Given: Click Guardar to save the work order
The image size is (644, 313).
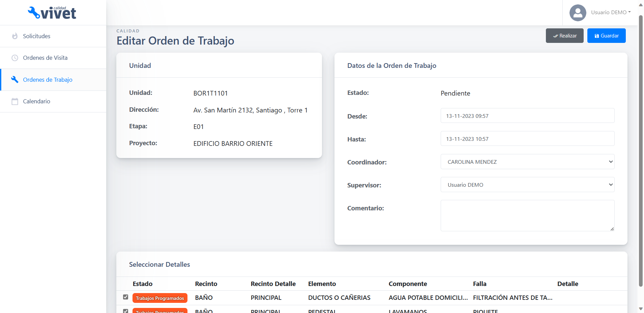Looking at the screenshot, I should [x=606, y=35].
